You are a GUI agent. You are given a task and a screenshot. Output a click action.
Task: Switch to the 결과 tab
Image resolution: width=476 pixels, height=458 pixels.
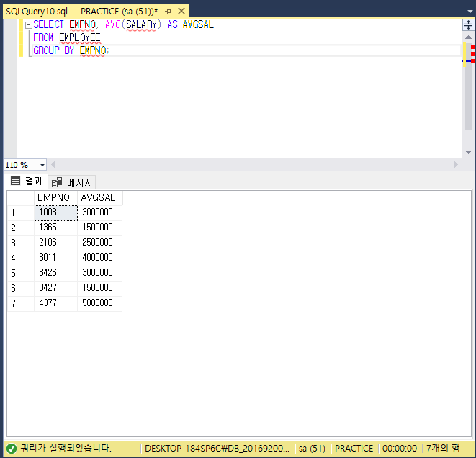[27, 181]
